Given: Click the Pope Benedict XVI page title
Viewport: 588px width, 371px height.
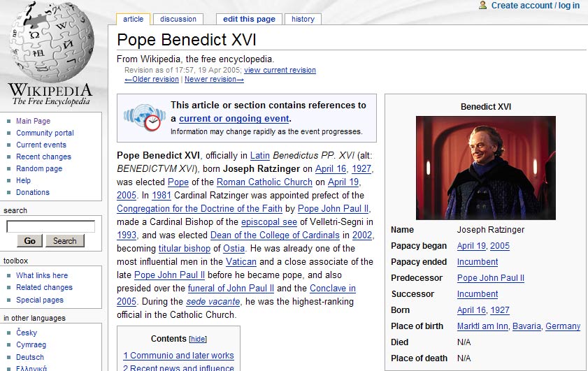Looking at the screenshot, I should coord(187,40).
